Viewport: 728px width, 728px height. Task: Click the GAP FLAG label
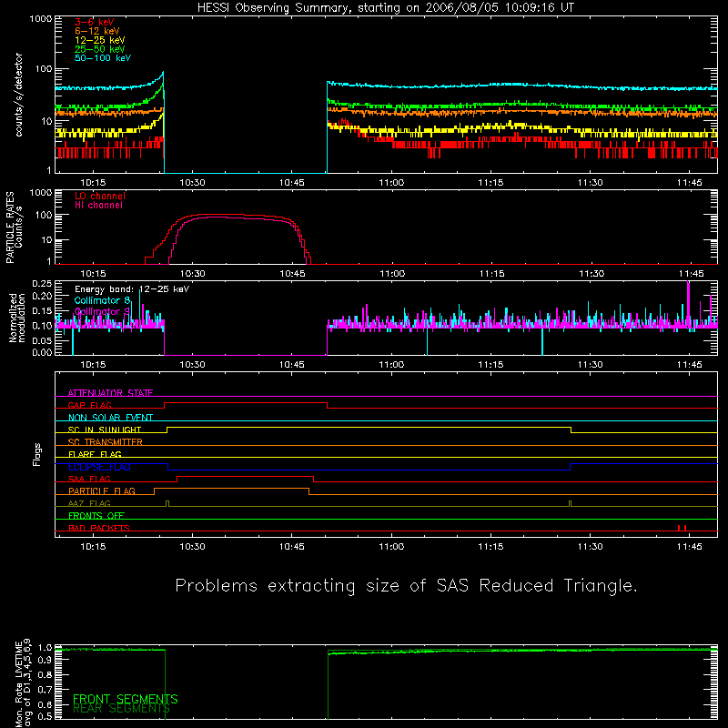coord(89,405)
